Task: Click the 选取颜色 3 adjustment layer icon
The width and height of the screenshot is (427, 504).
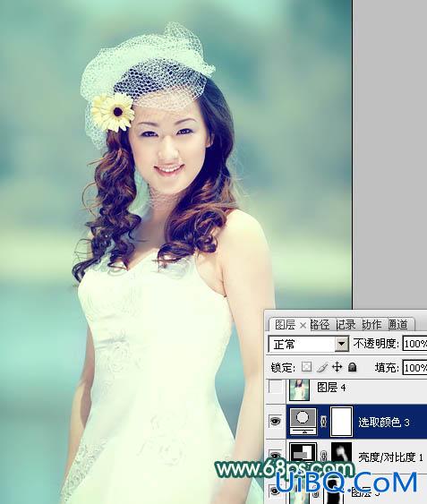Action: [303, 422]
